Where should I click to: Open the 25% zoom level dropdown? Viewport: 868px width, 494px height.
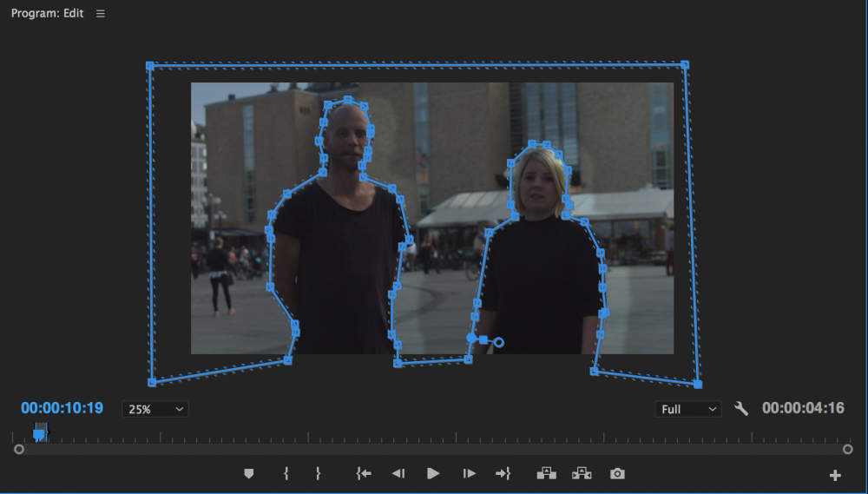tap(155, 409)
